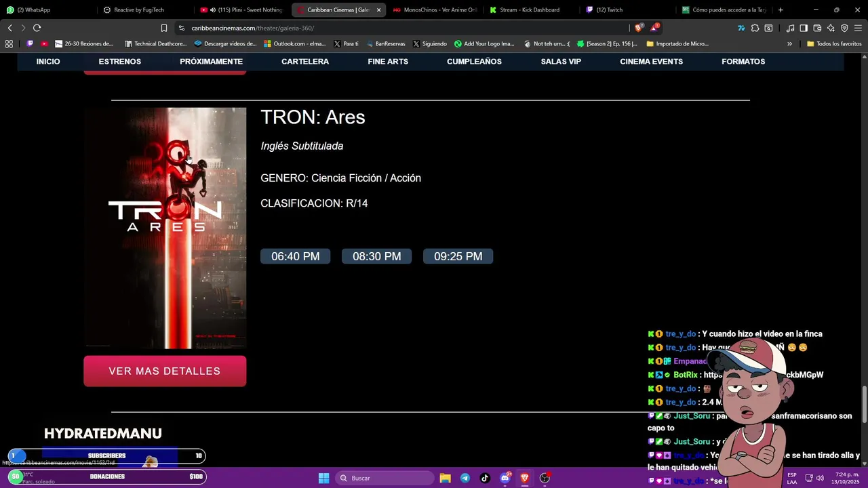This screenshot has height=488, width=868.
Task: Select the 09:25 PM showtime
Action: [x=458, y=256]
